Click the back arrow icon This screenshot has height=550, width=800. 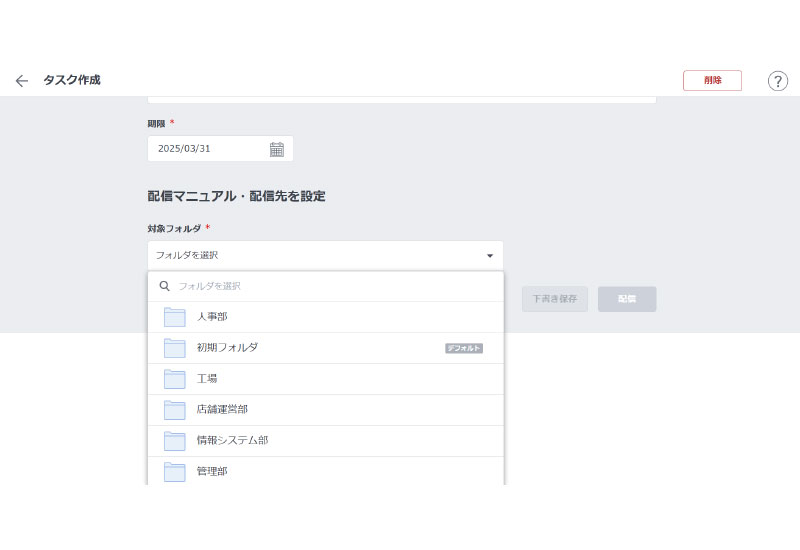22,81
